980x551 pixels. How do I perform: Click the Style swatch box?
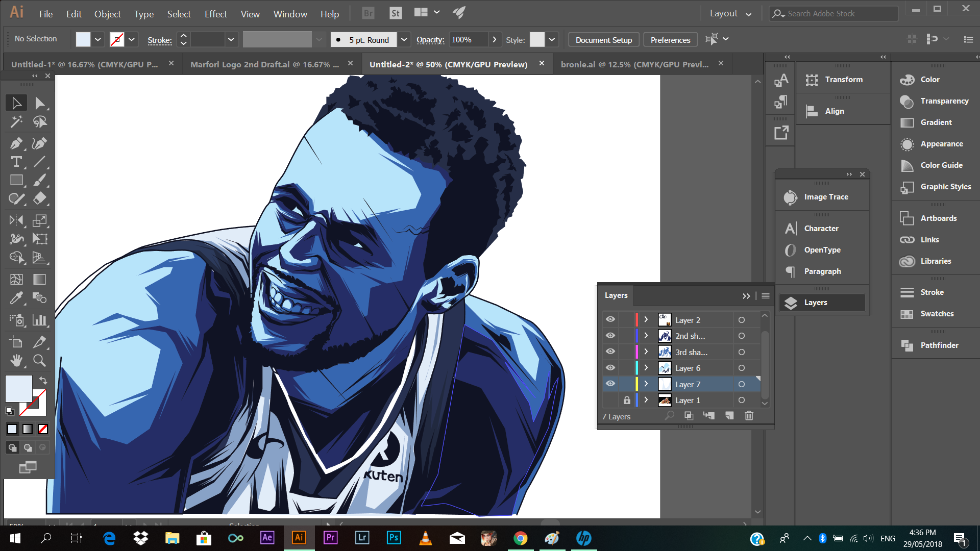537,39
